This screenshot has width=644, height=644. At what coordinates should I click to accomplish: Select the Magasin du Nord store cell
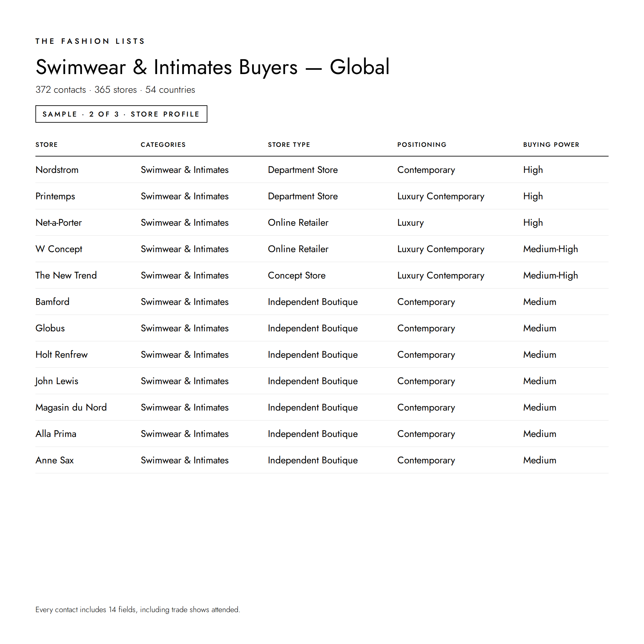click(71, 407)
